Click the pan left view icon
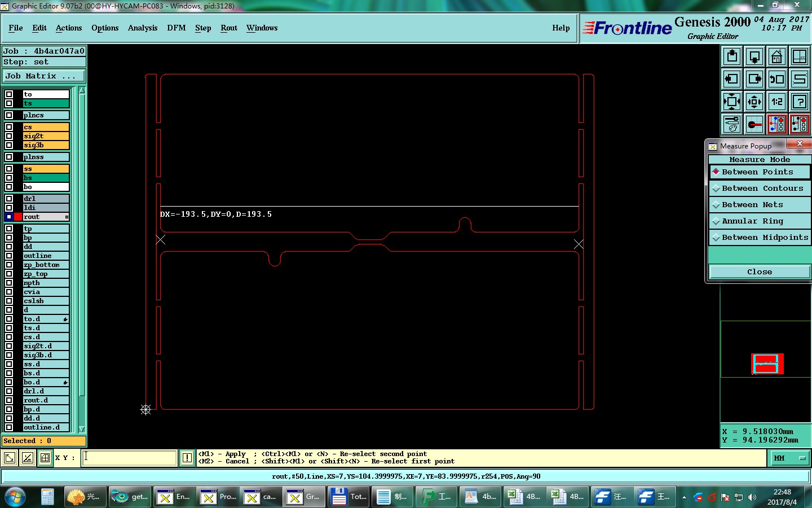This screenshot has height=508, width=812. click(732, 79)
